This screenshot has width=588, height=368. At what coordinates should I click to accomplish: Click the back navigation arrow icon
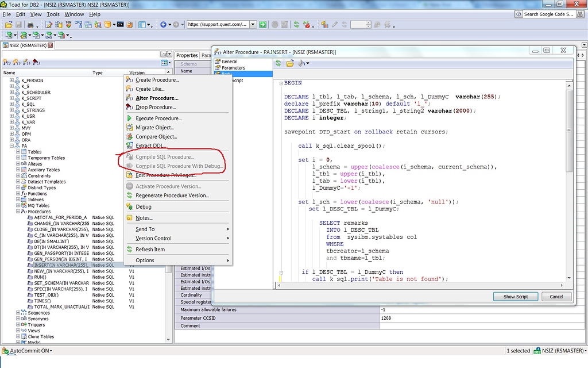(x=163, y=25)
